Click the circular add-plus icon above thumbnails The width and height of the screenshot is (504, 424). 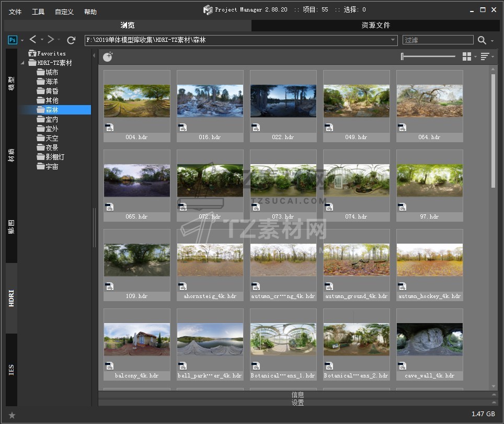[x=108, y=56]
